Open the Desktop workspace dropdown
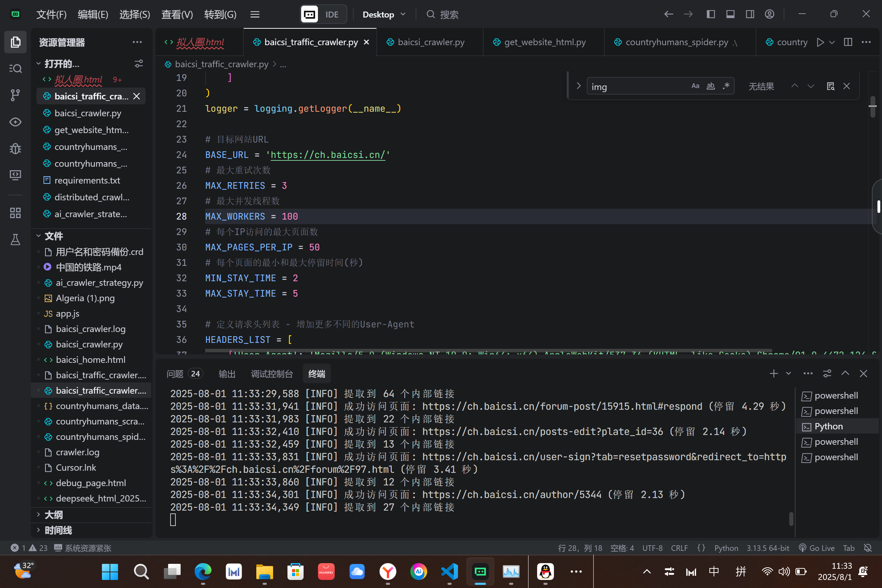Viewport: 882px width, 588px height. pos(384,14)
